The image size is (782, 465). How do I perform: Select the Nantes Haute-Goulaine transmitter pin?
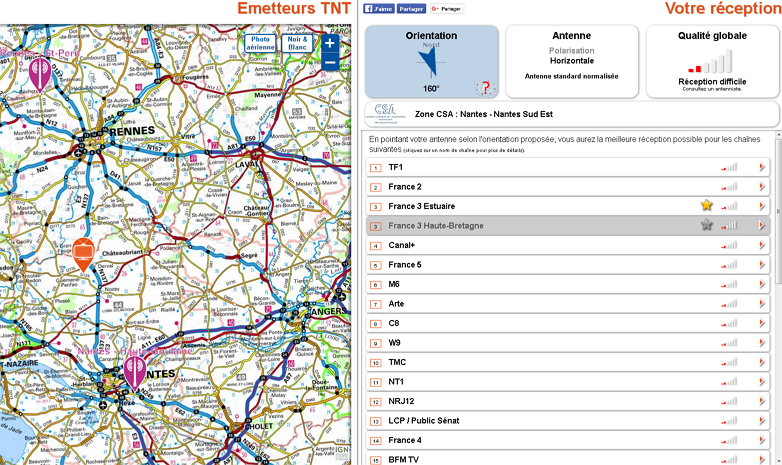click(x=135, y=373)
